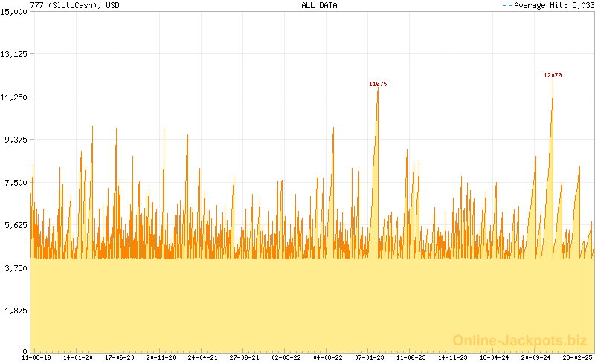Image resolution: width=595 pixels, height=364 pixels.
Task: Select the 07-01-23 x-axis date
Action: tap(369, 357)
